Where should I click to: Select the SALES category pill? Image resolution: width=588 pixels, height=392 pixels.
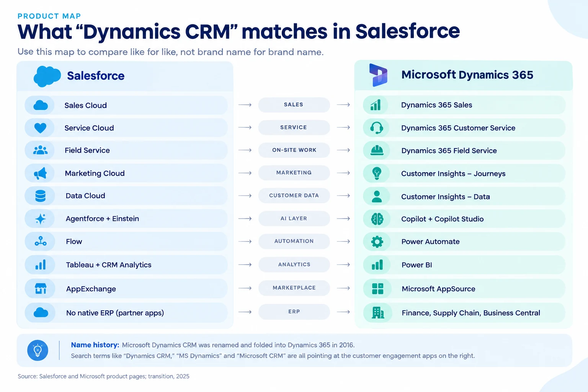pyautogui.click(x=294, y=105)
